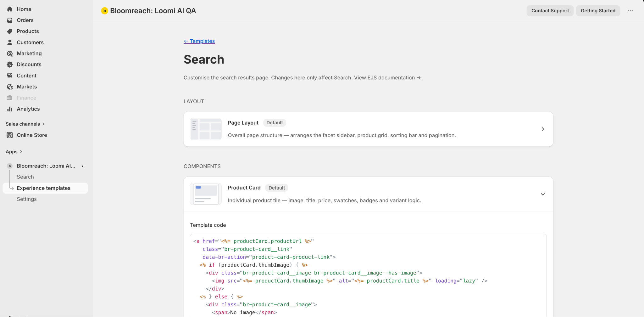This screenshot has height=317, width=644.
Task: Click the code line with data-br-action
Action: click(269, 257)
